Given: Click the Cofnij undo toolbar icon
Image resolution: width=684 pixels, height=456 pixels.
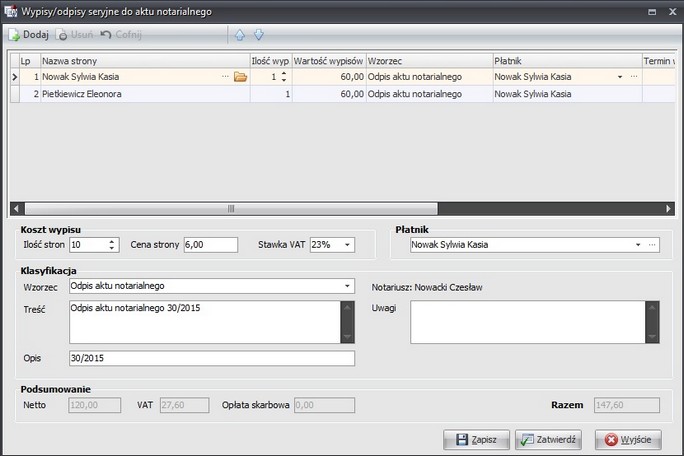Looking at the screenshot, I should pos(106,35).
